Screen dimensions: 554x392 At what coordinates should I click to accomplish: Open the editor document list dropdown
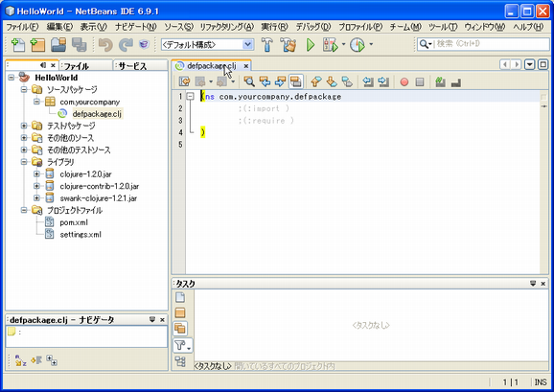tap(529, 64)
